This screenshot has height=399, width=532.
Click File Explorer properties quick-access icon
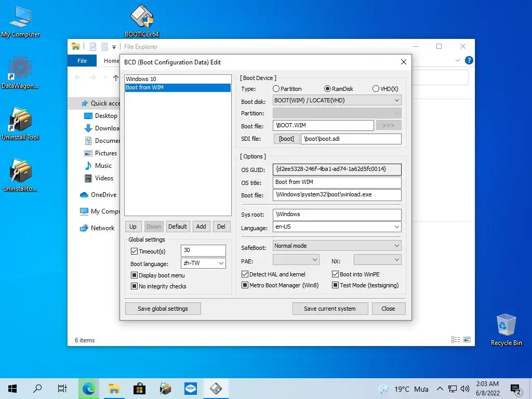pos(92,46)
